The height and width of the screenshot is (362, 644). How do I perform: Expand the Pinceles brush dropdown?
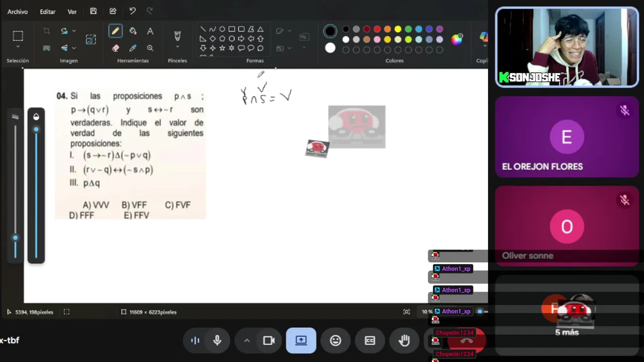click(x=177, y=47)
